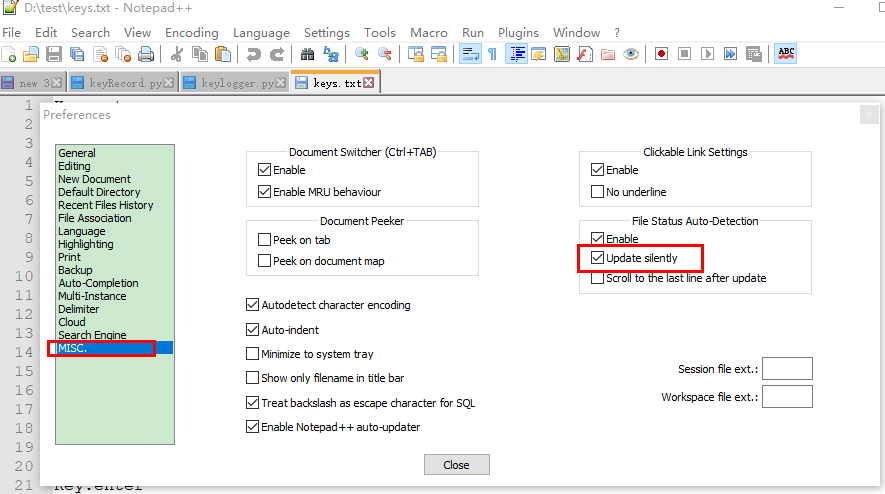
Task: Click the Open file toolbar icon
Action: [31, 54]
